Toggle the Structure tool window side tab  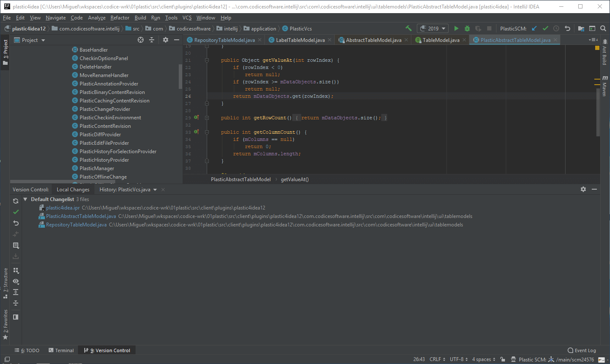5,283
